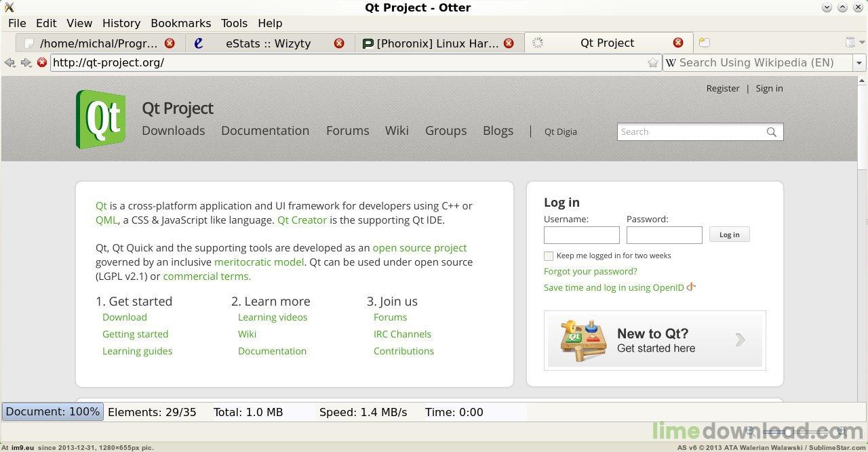
Task: Click the Qt logo on the page
Action: tap(100, 119)
